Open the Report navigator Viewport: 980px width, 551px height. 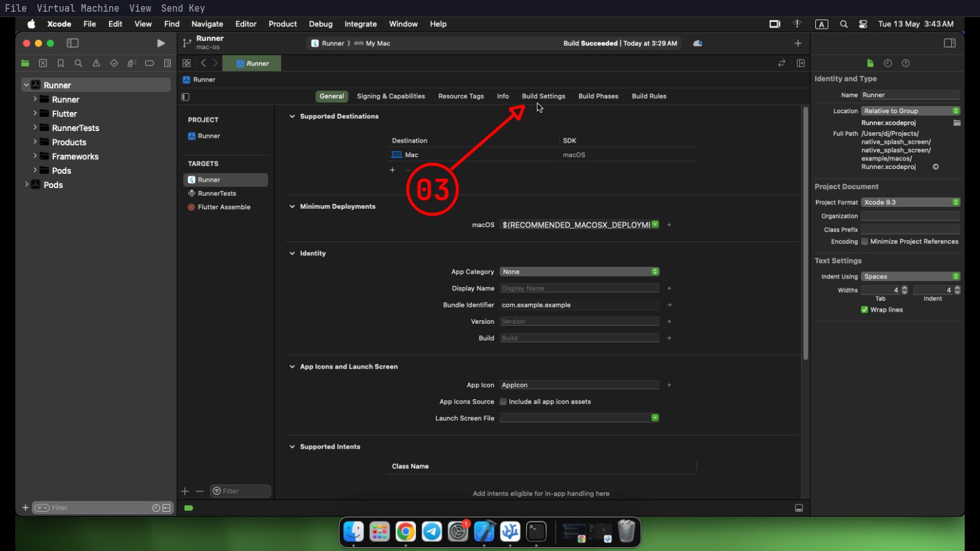[x=167, y=63]
